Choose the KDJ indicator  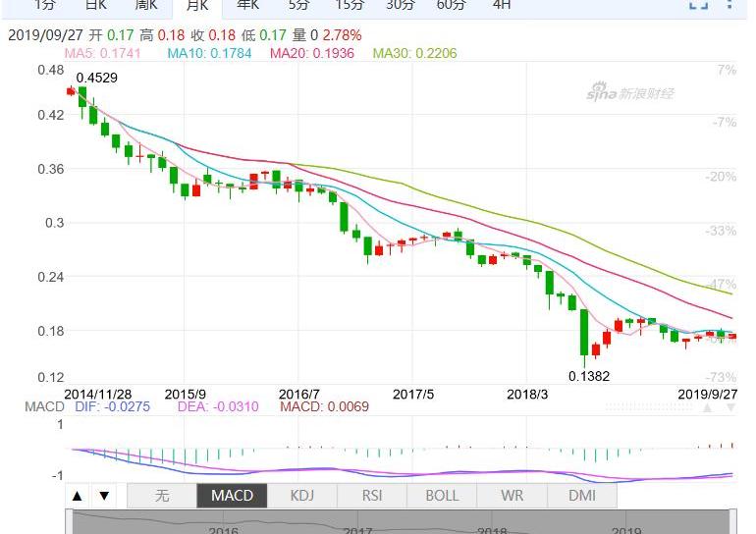301,496
